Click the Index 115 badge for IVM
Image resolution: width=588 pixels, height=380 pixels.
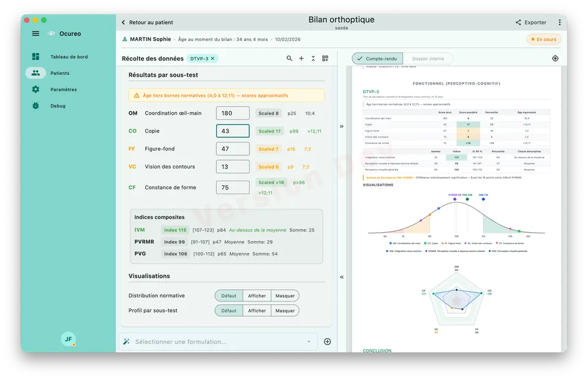pyautogui.click(x=175, y=230)
